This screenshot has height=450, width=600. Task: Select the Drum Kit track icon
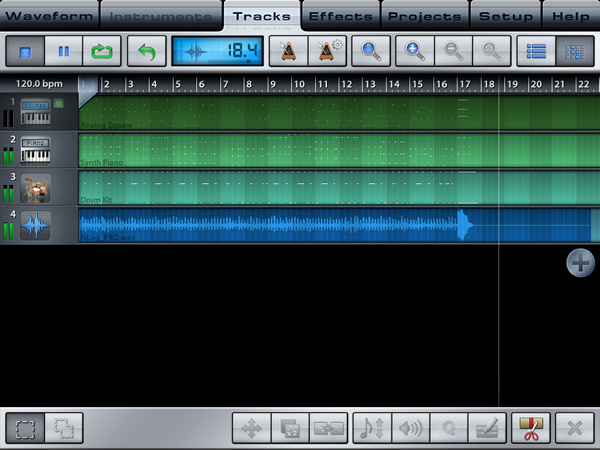coord(35,188)
